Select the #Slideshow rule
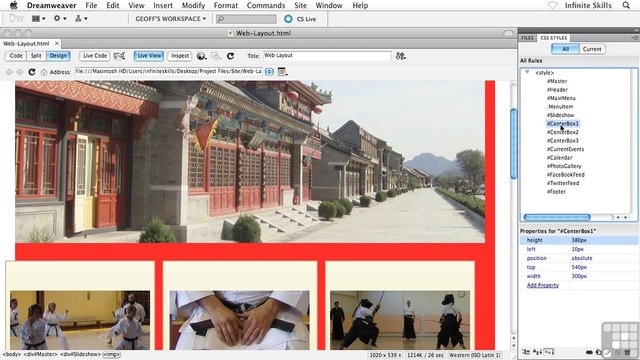The width and height of the screenshot is (640, 360). [x=560, y=115]
